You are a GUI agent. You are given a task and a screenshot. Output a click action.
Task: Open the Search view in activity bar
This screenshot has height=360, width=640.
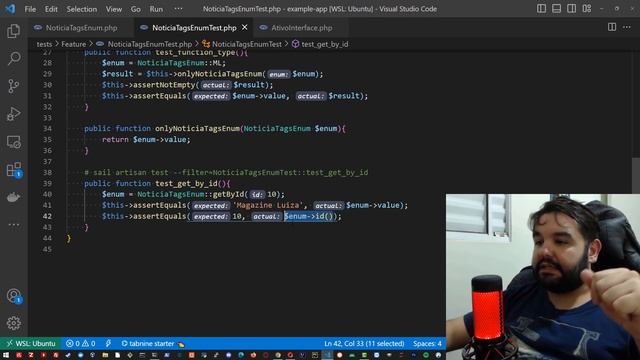[13, 58]
